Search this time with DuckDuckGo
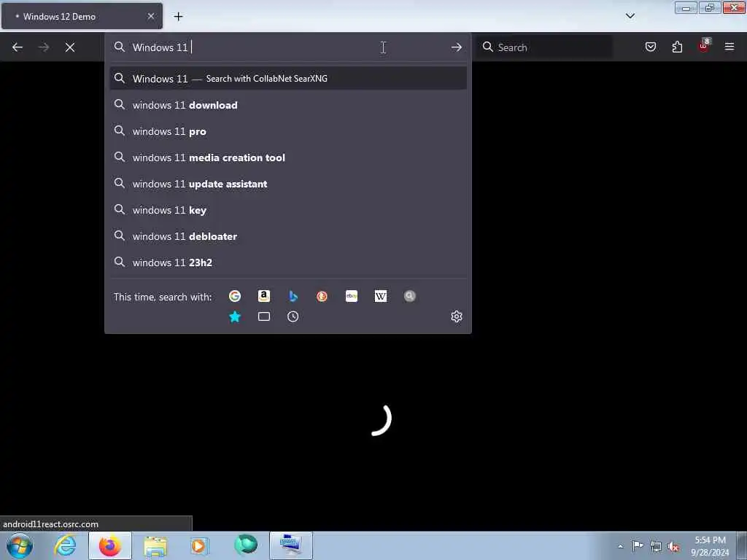Viewport: 747px width, 560px height. 322,296
